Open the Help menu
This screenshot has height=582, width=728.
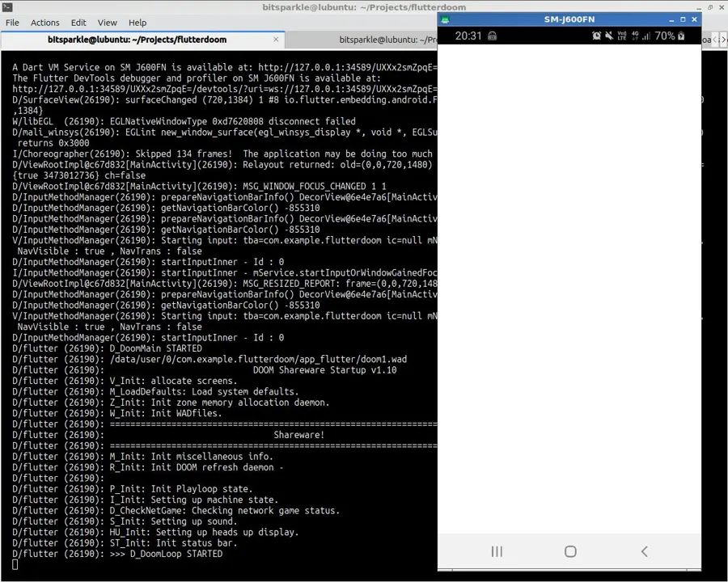138,23
